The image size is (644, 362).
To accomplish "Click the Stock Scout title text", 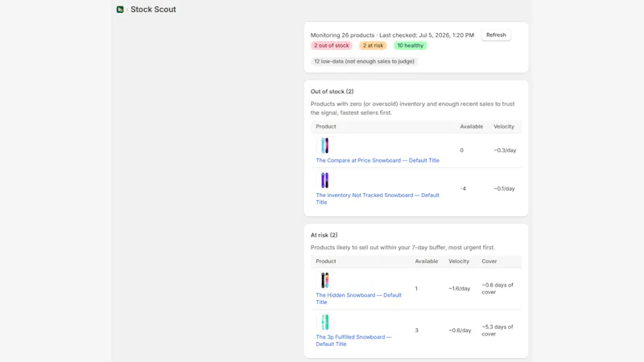I will [x=153, y=10].
